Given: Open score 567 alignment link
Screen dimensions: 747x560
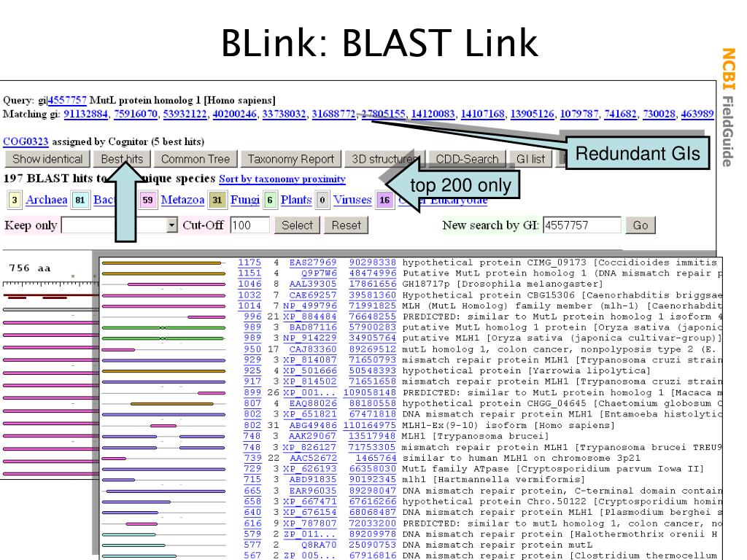Looking at the screenshot, I should (x=252, y=555).
